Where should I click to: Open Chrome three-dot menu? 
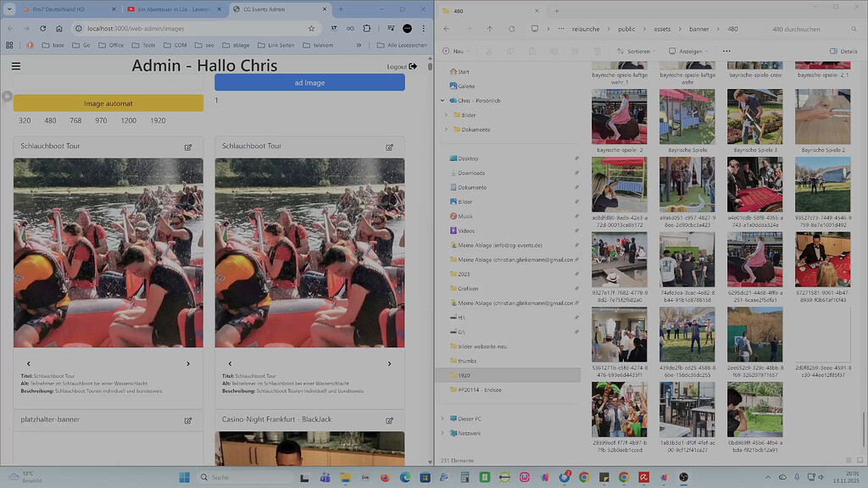(424, 28)
